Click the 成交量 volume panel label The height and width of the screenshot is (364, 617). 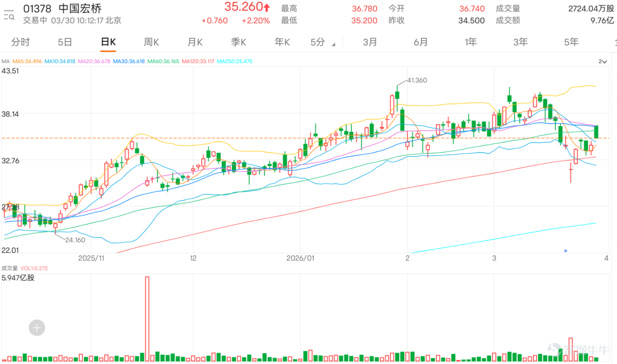[x=10, y=268]
